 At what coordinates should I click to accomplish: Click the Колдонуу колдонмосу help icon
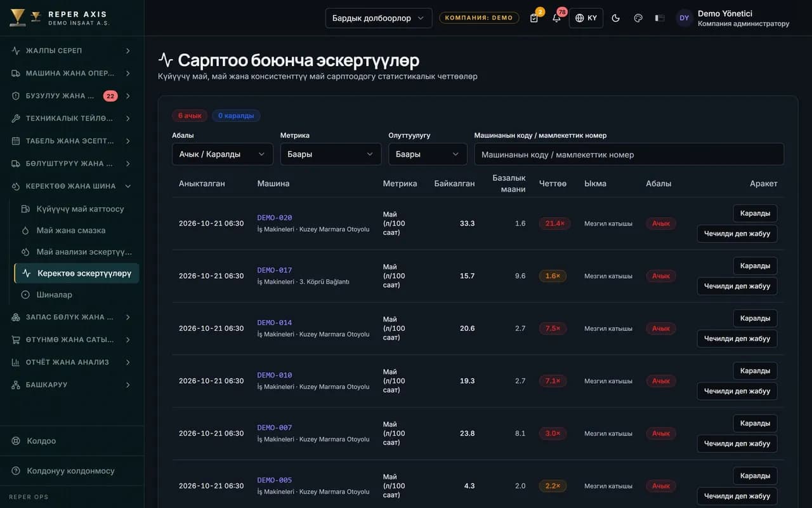pos(16,471)
